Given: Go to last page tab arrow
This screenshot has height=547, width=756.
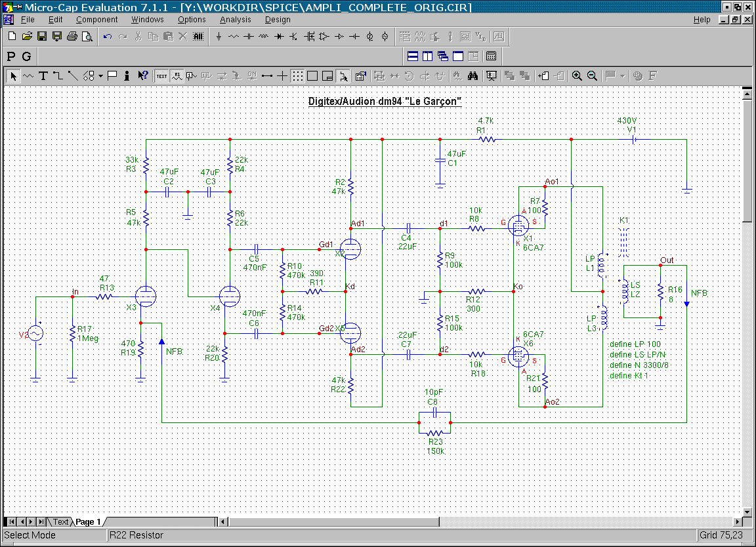Looking at the screenshot, I should click(41, 521).
